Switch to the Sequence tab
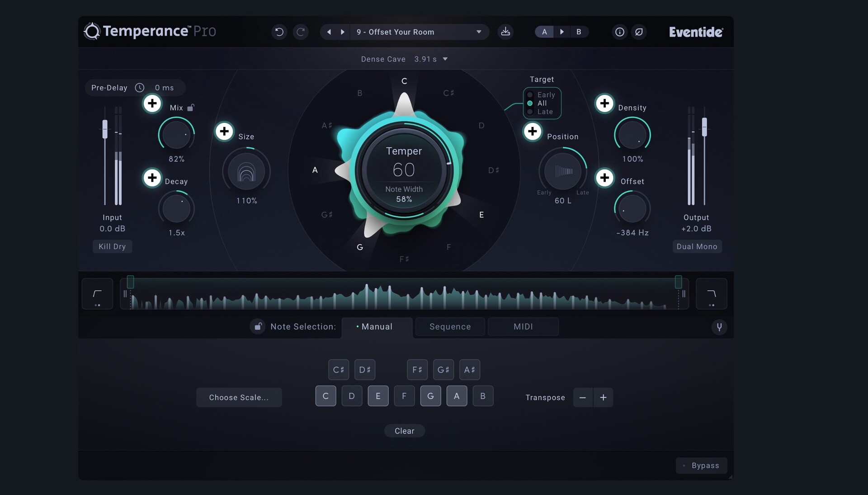 tap(450, 326)
